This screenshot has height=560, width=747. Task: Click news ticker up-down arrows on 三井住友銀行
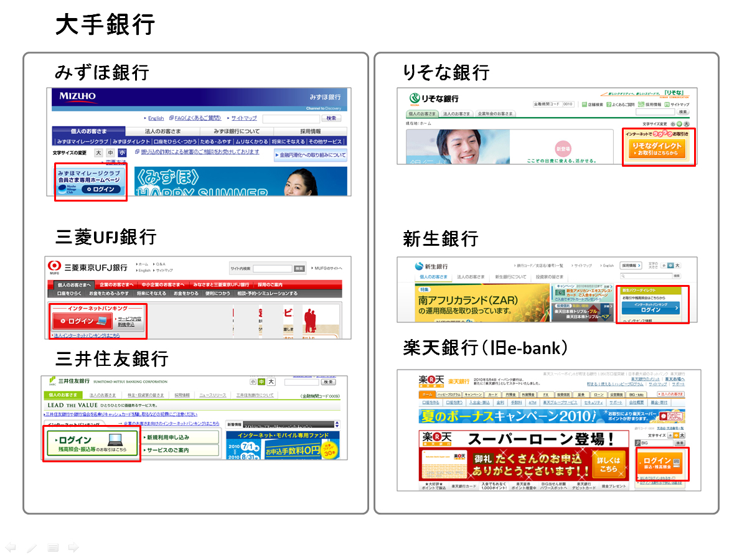point(337,424)
